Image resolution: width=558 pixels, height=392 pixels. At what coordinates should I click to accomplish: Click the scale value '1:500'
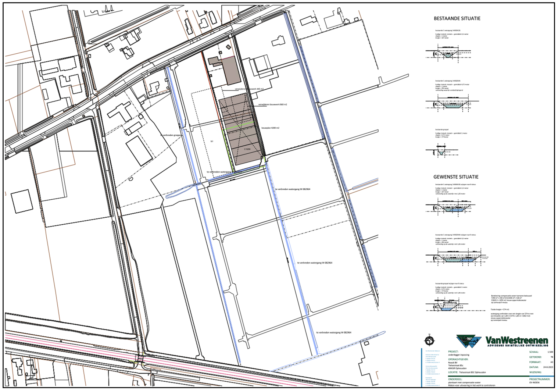pyautogui.click(x=551, y=352)
